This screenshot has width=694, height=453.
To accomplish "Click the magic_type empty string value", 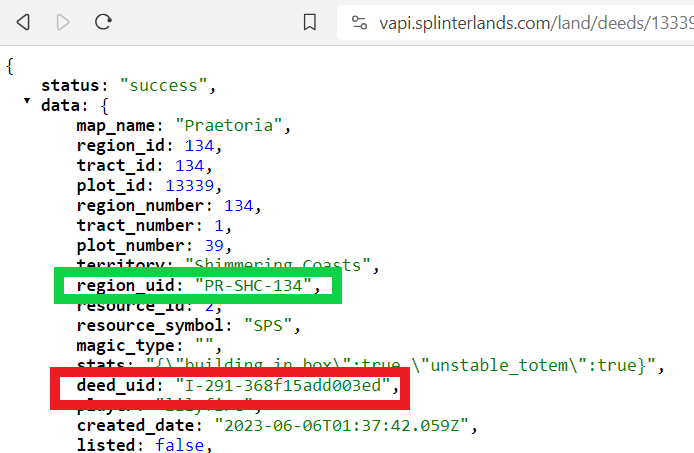I will (204, 345).
